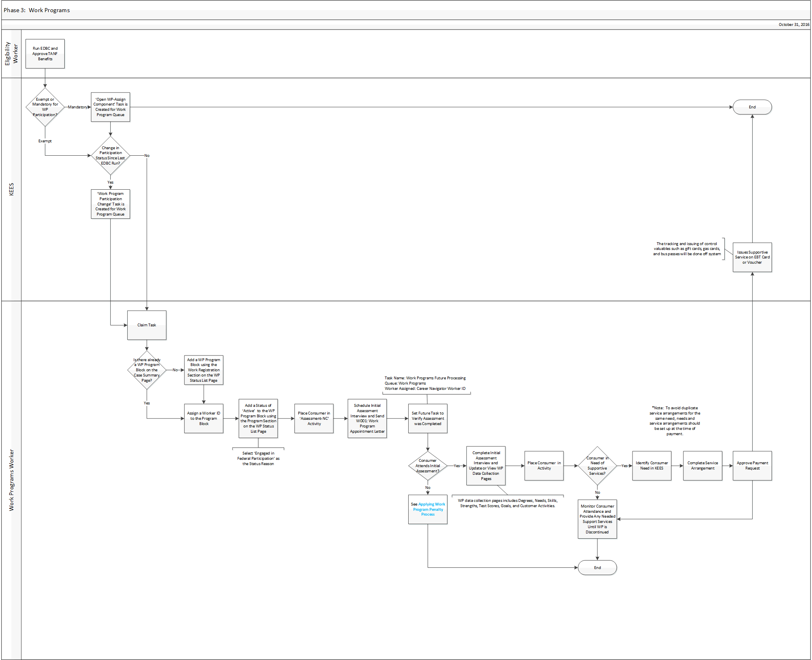812x660 pixels.
Task: Click the 'Mandatory' connector label
Action: (77, 107)
